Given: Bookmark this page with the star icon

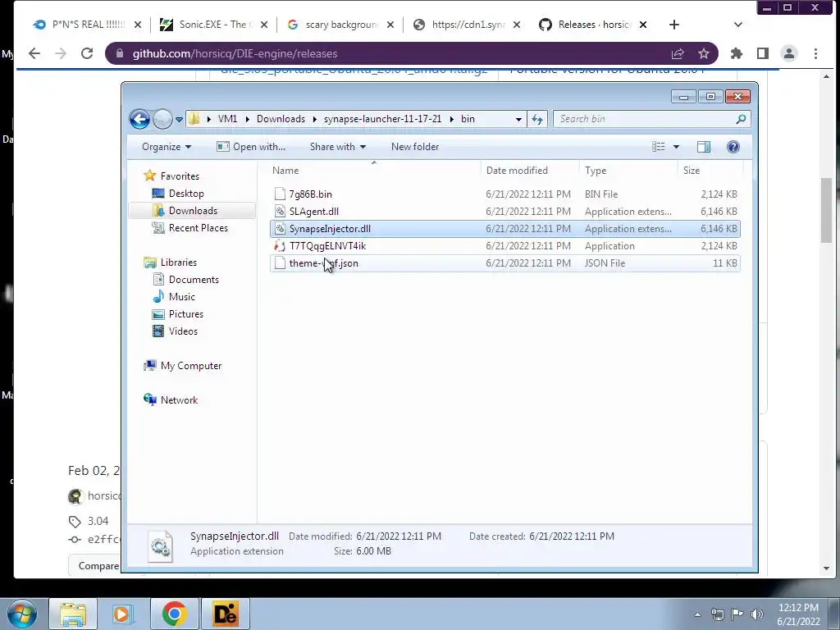Looking at the screenshot, I should click(703, 53).
